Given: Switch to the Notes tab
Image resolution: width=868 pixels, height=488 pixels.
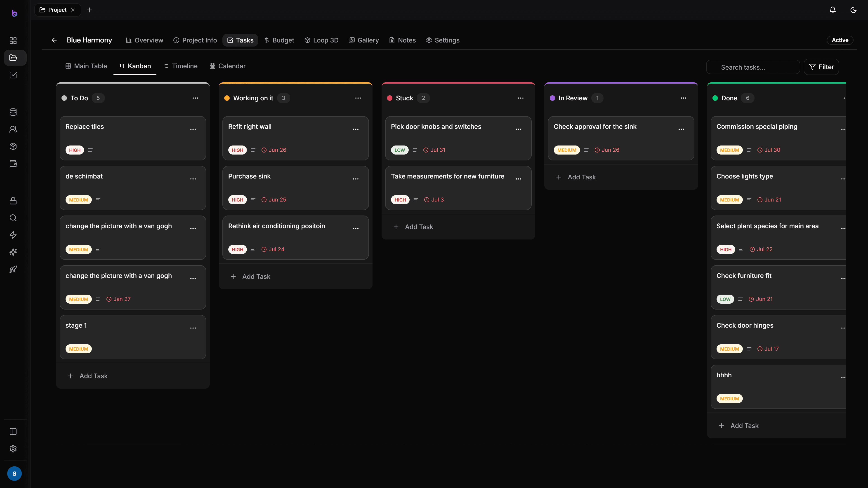Looking at the screenshot, I should (x=402, y=40).
